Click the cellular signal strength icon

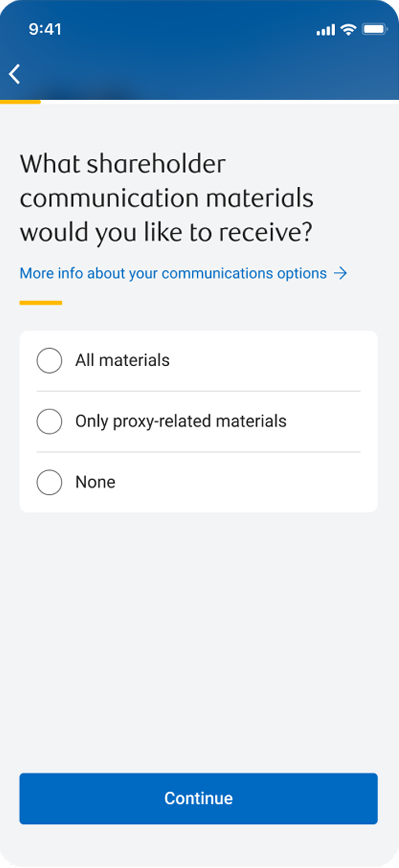(x=325, y=30)
